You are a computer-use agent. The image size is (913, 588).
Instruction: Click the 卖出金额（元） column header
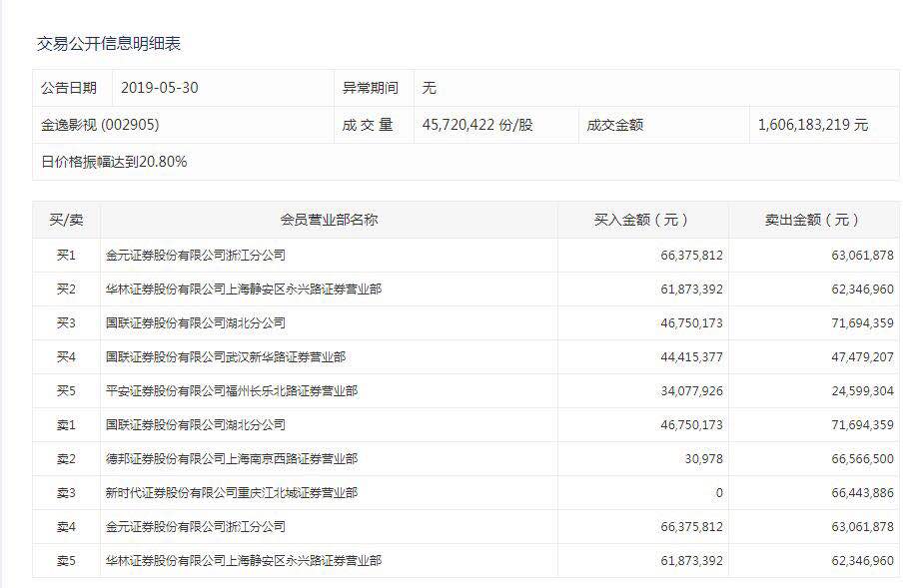(812, 220)
